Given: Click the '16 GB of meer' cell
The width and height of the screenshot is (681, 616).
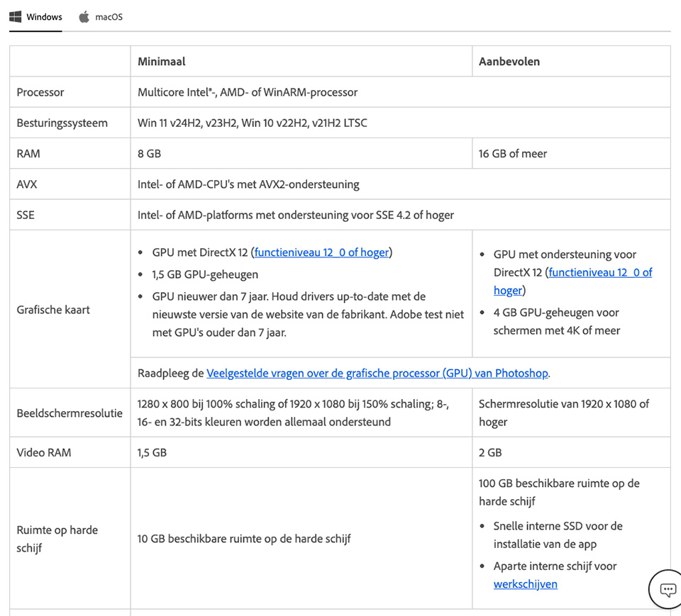Looking at the screenshot, I should [513, 153].
